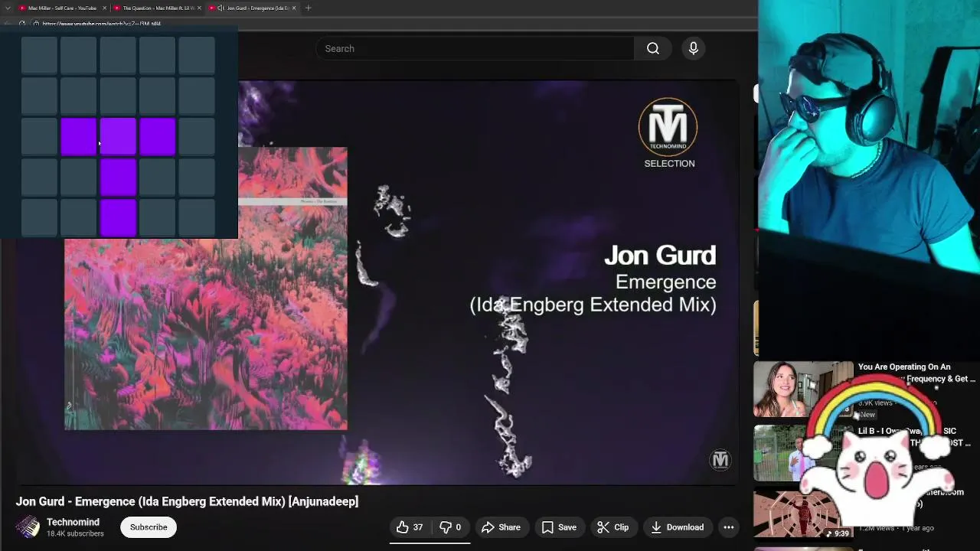Expand the tab search dropdown chevron
980x551 pixels.
tap(8, 8)
